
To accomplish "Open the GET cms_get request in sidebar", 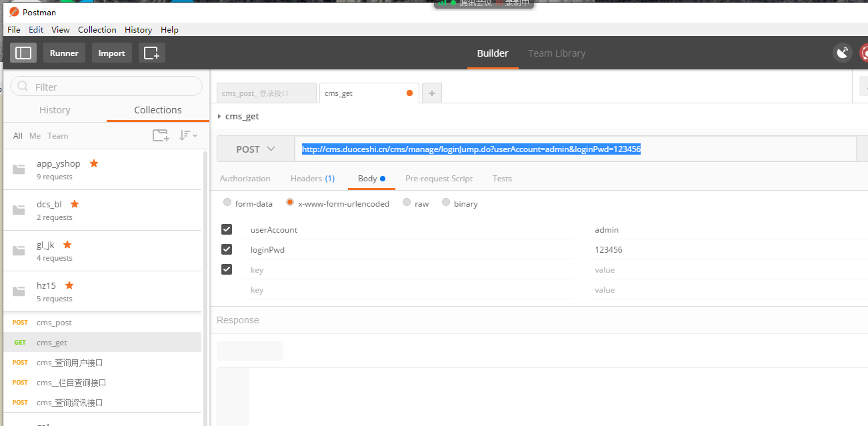I will point(103,342).
